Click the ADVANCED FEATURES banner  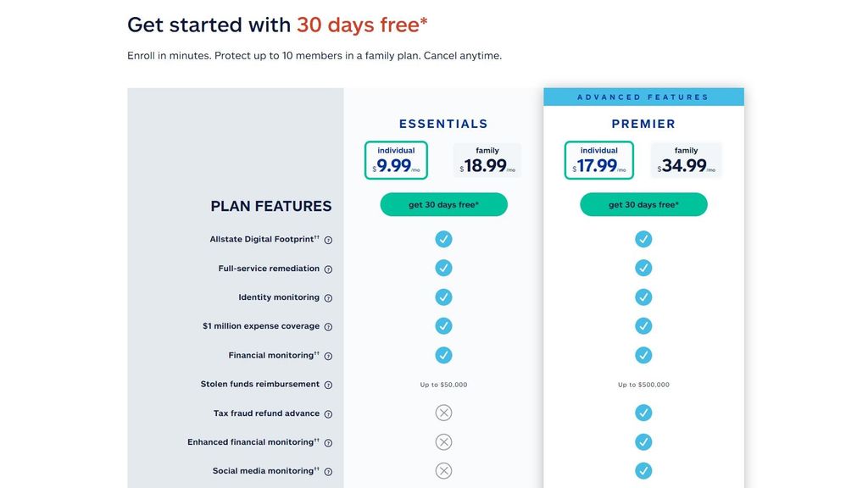[x=643, y=96]
